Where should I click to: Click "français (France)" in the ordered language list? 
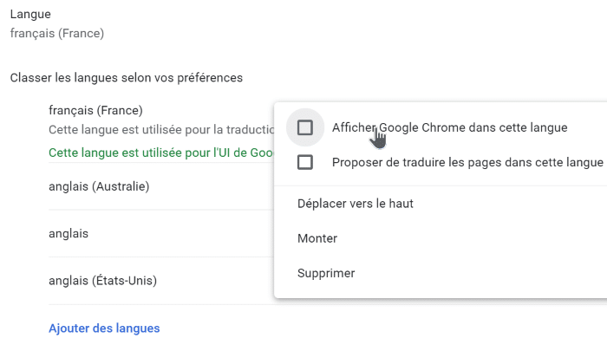point(95,110)
